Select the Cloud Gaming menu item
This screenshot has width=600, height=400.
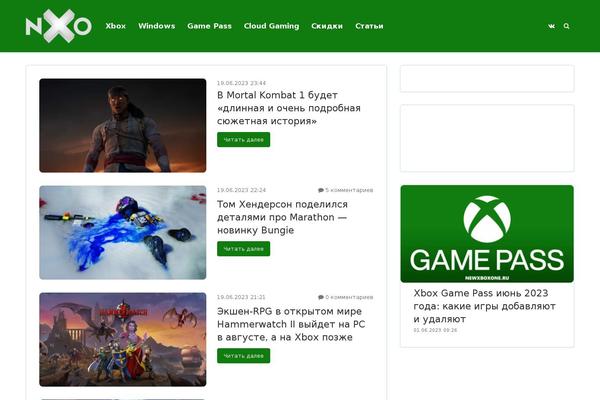click(x=271, y=26)
